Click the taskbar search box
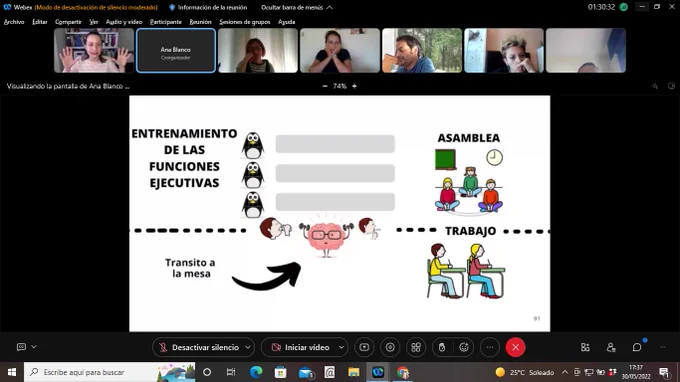 110,372
